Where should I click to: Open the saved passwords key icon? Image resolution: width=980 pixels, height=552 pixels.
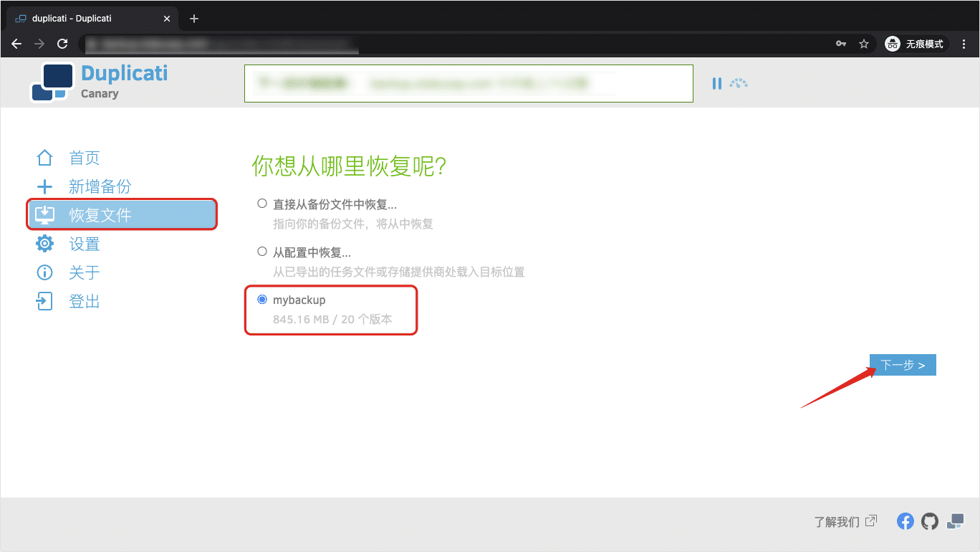coord(841,44)
